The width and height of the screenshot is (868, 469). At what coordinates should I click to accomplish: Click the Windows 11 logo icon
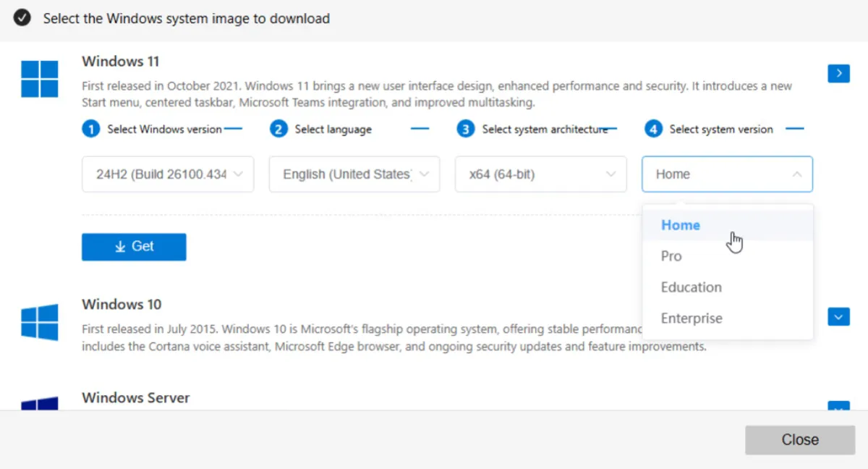tap(39, 79)
